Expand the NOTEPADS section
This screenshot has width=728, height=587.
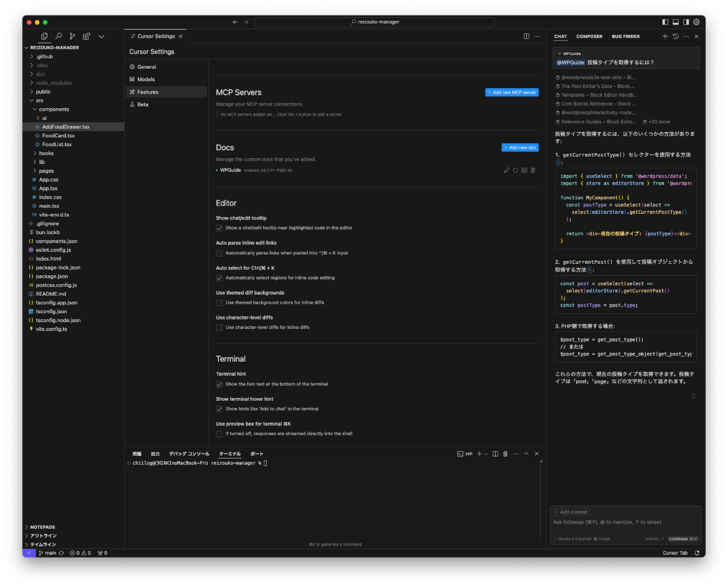pos(73,527)
